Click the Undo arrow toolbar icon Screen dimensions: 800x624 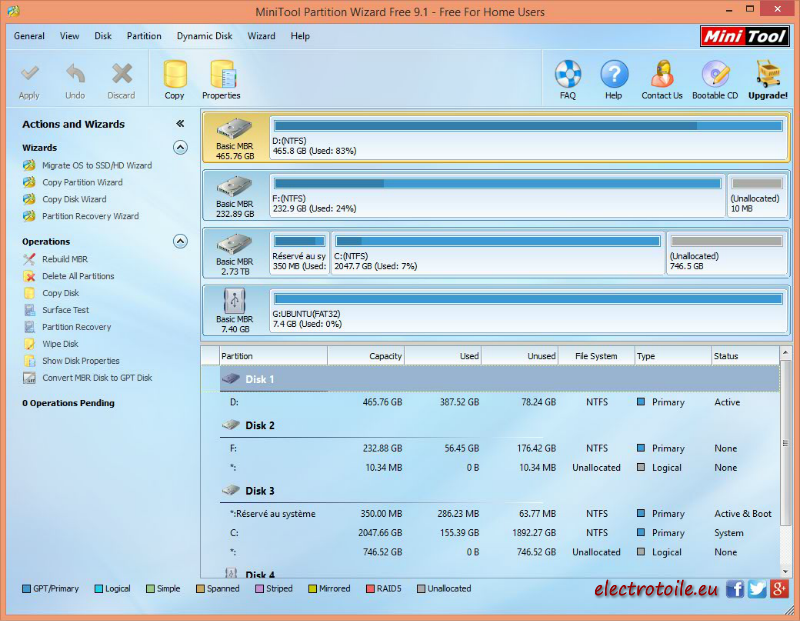point(75,73)
